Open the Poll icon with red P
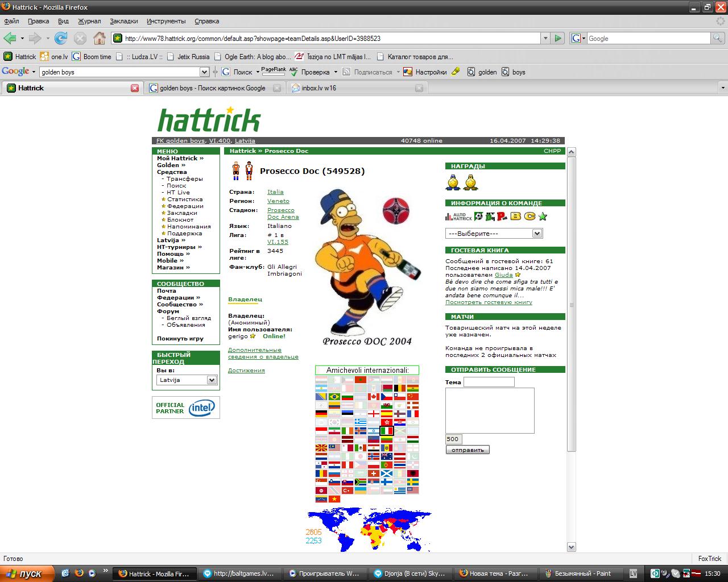 [502, 216]
